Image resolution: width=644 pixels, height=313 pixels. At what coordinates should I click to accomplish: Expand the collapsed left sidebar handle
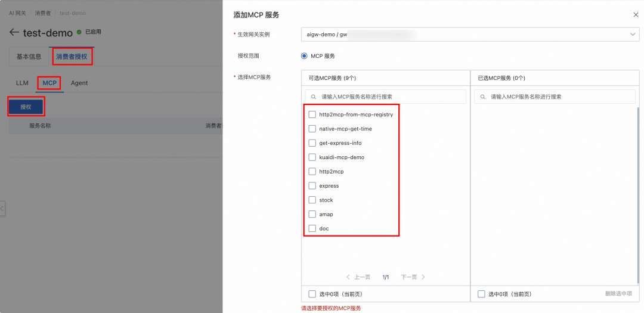click(x=2, y=208)
